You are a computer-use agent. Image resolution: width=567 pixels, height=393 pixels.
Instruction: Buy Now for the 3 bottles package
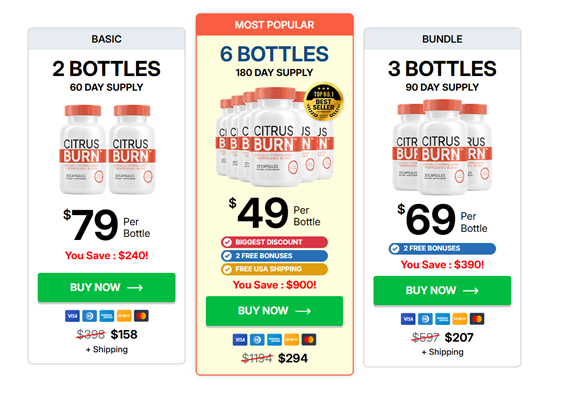(x=442, y=291)
